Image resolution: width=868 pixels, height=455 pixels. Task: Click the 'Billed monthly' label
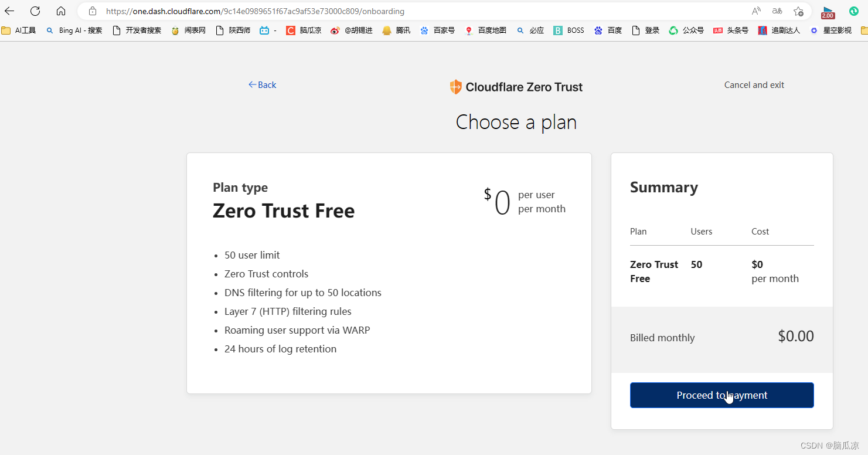tap(662, 338)
